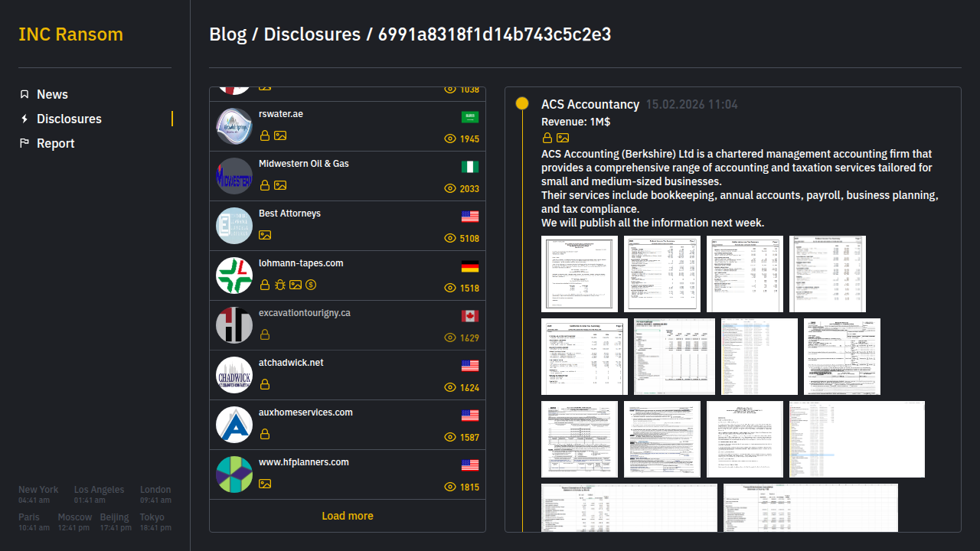Click the image icon under Best Attorneys
Image resolution: width=980 pixels, height=551 pixels.
[x=265, y=235]
